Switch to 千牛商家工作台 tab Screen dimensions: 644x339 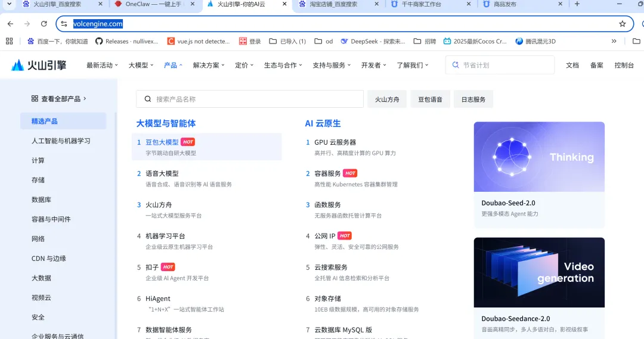point(423,4)
